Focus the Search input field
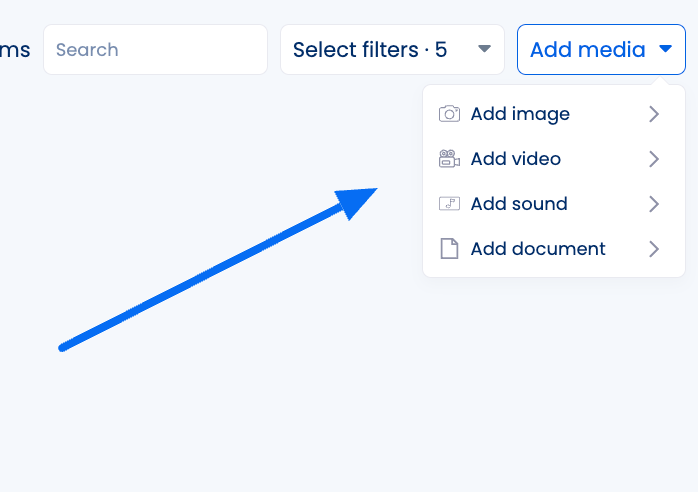 click(x=155, y=49)
